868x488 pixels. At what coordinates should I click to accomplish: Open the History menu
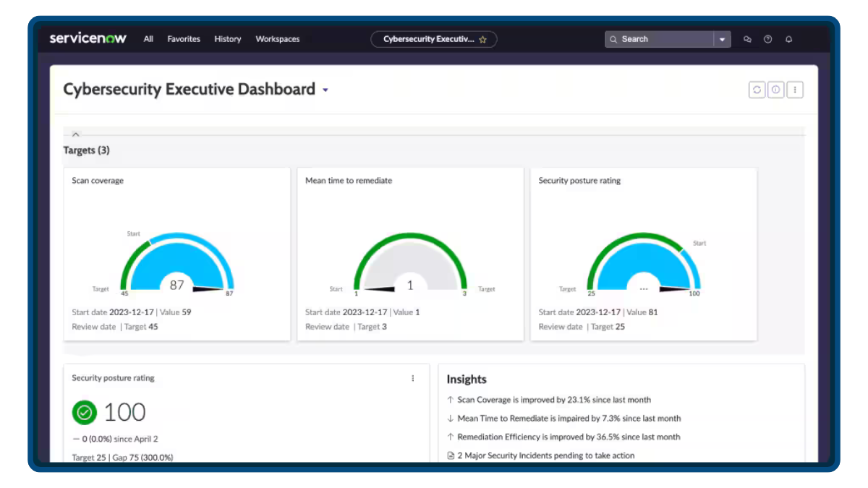tap(227, 39)
